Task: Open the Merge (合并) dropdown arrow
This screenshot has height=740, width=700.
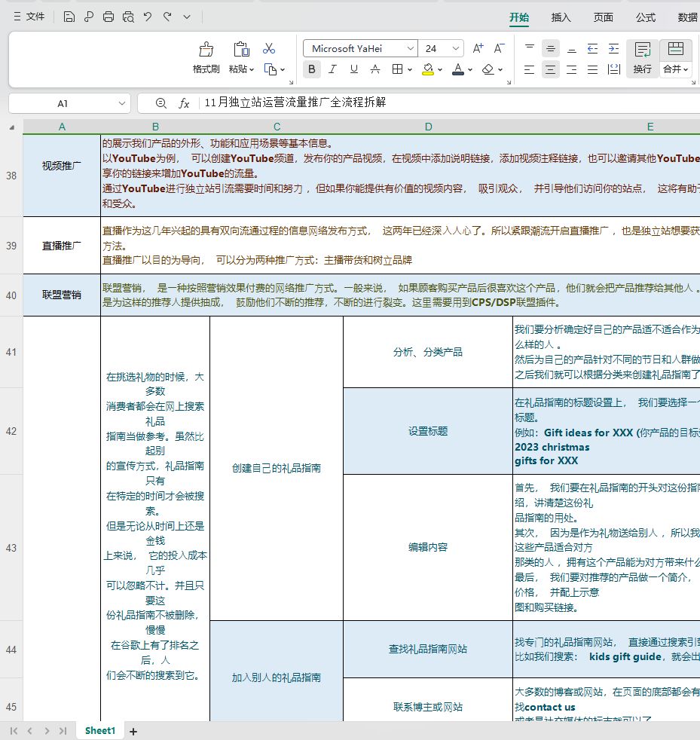Action: tap(686, 69)
